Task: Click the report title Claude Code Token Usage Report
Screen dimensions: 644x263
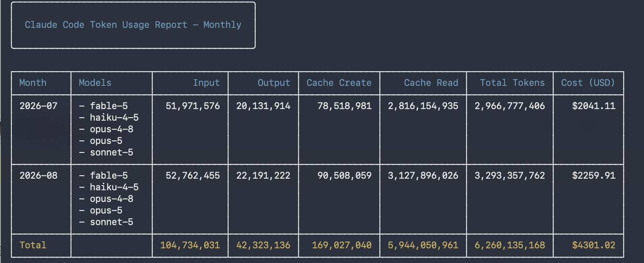Action: pyautogui.click(x=106, y=25)
